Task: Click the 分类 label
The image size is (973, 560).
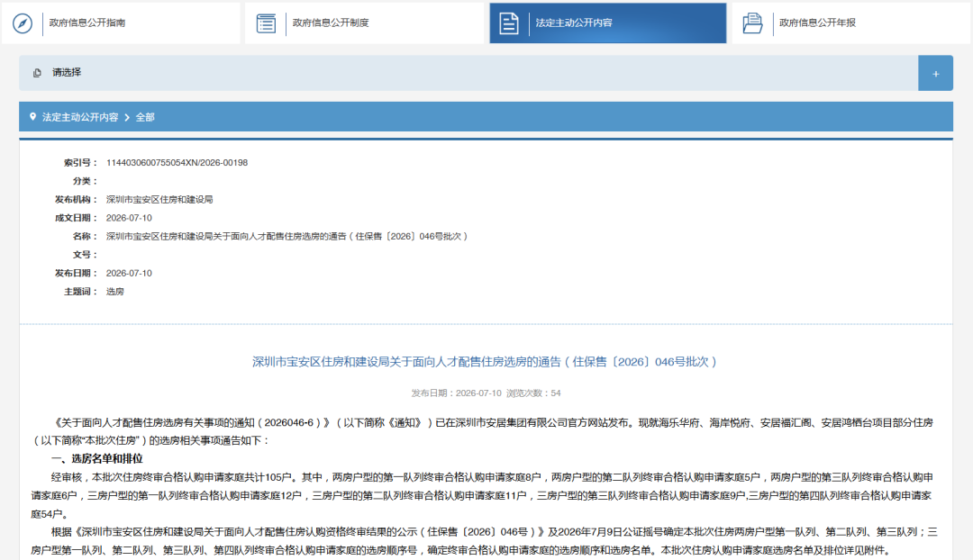Action: 85,181
